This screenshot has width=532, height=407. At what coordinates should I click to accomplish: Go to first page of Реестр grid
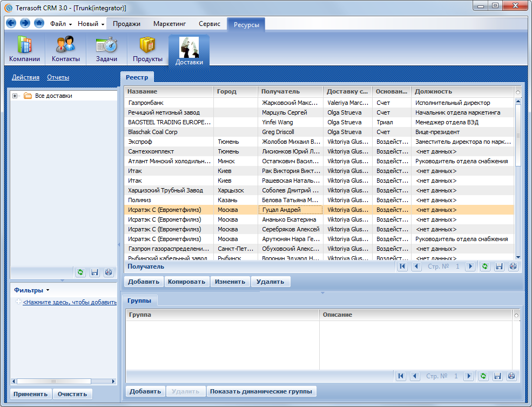coord(402,266)
